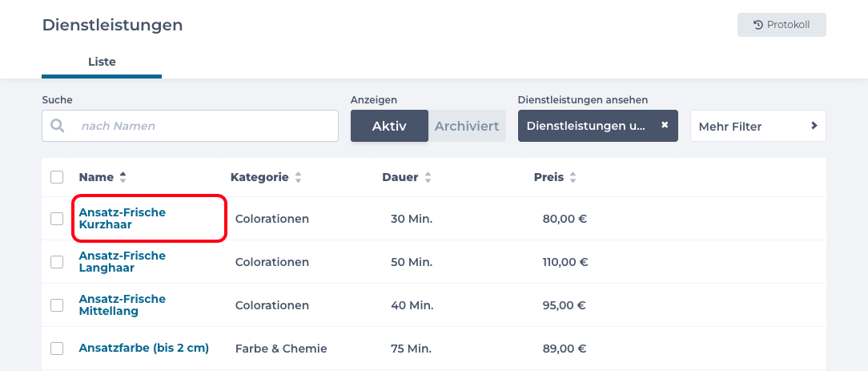Click the Kategorie column header text

point(259,177)
